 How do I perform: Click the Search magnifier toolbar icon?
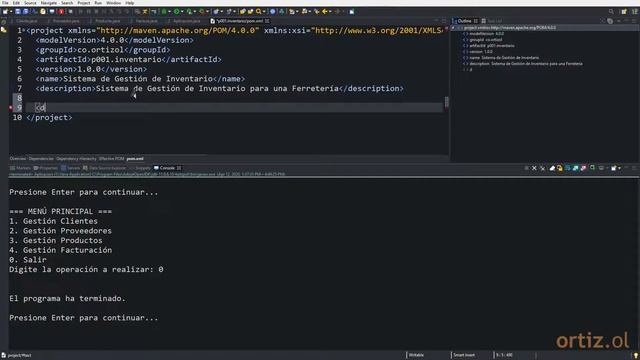click(x=259, y=11)
